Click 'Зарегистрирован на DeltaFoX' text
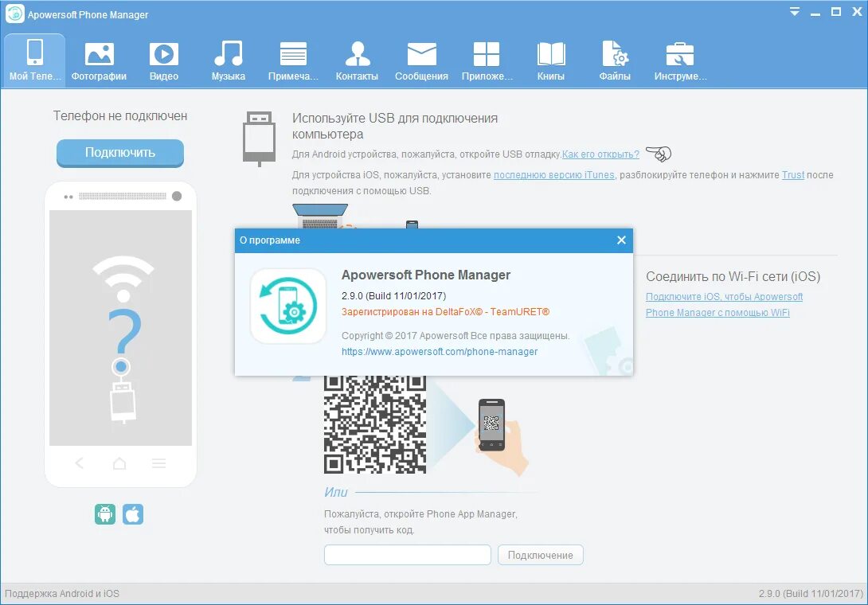The width and height of the screenshot is (868, 605). click(x=446, y=311)
